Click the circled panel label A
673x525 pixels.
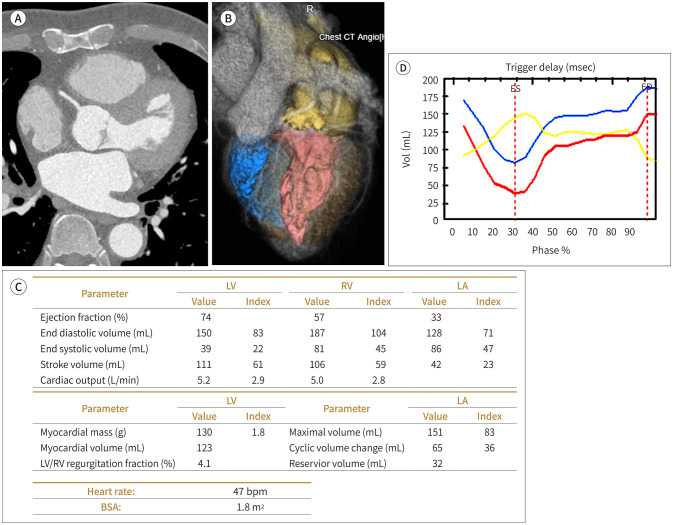(18, 18)
